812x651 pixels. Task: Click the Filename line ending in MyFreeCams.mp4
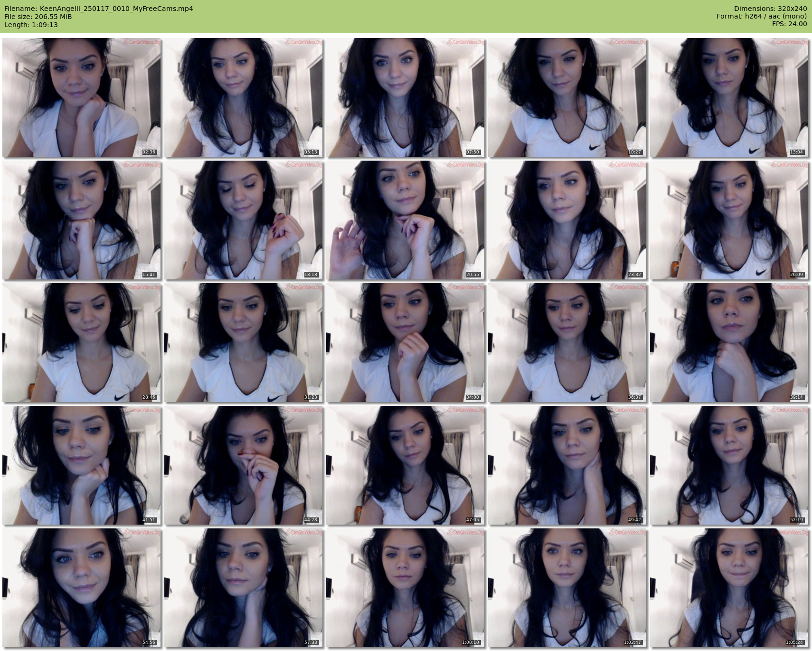click(99, 9)
